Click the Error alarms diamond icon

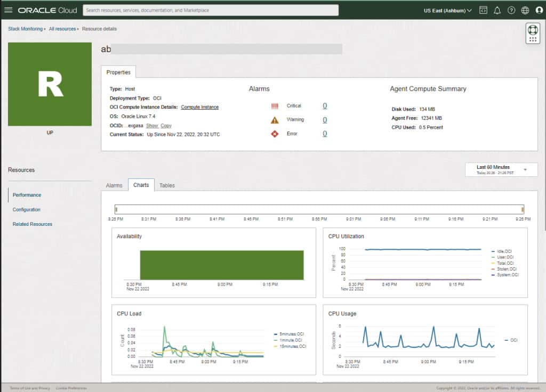coord(275,134)
